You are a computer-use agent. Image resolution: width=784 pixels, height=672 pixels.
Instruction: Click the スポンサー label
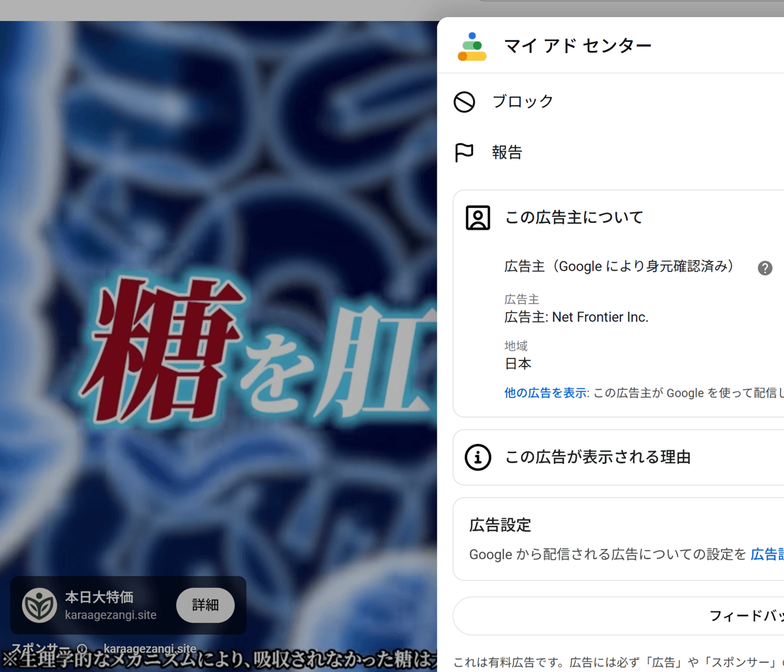click(40, 649)
